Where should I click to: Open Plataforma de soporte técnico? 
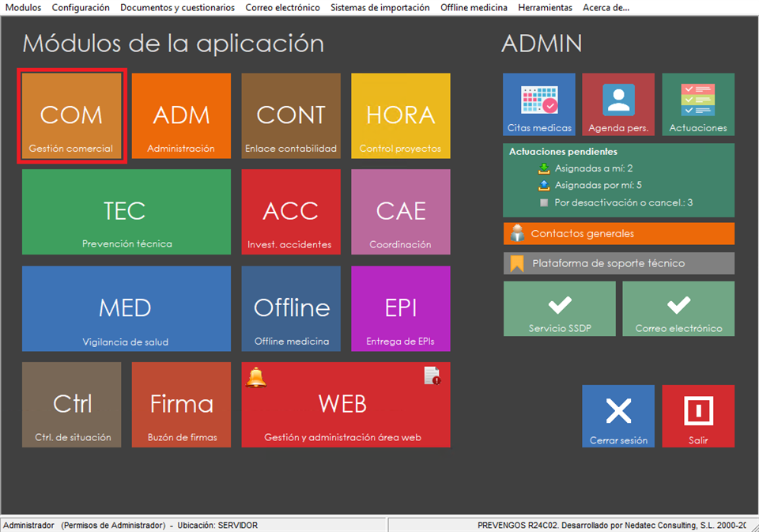tap(618, 263)
